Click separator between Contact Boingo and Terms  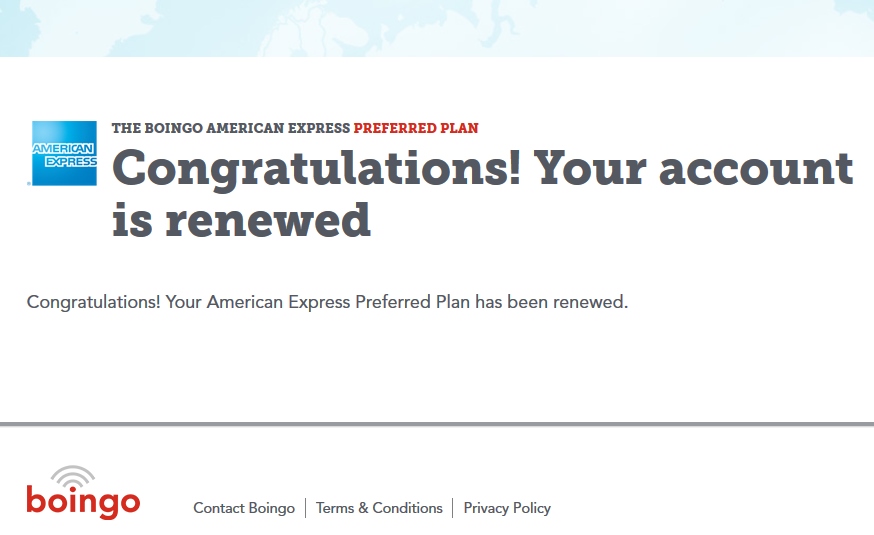click(x=305, y=508)
